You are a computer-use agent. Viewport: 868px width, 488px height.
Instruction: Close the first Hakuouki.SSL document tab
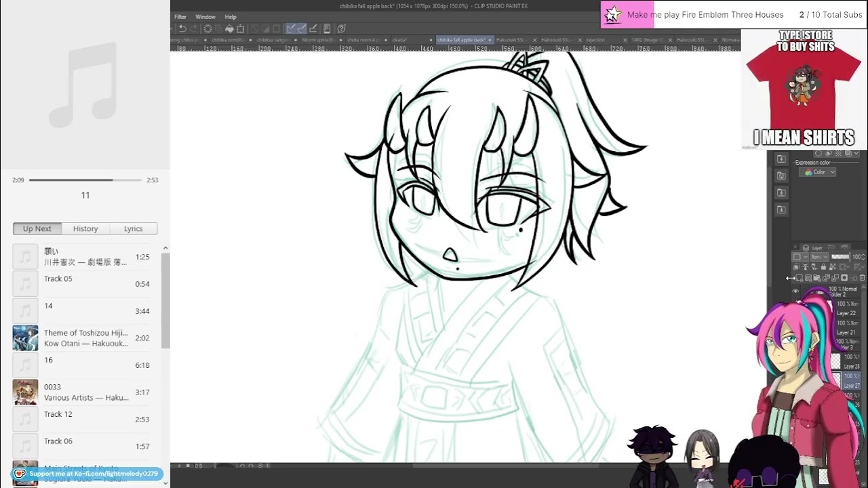pos(534,40)
